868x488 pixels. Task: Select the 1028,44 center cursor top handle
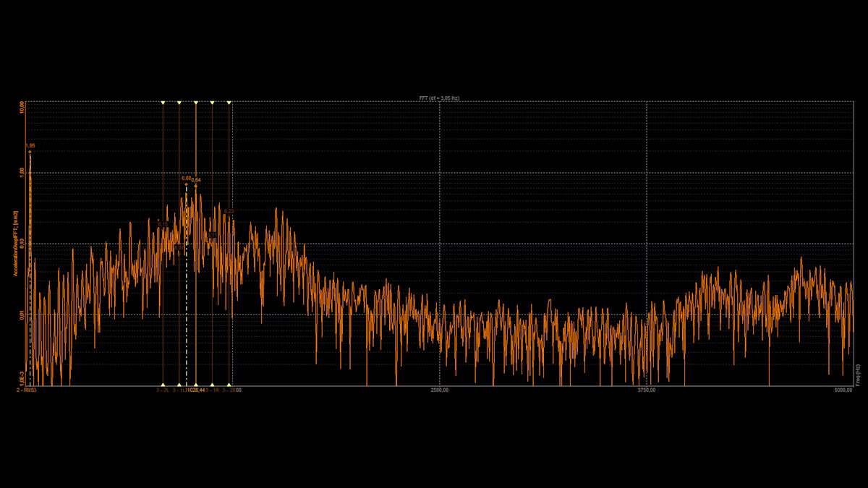click(196, 103)
